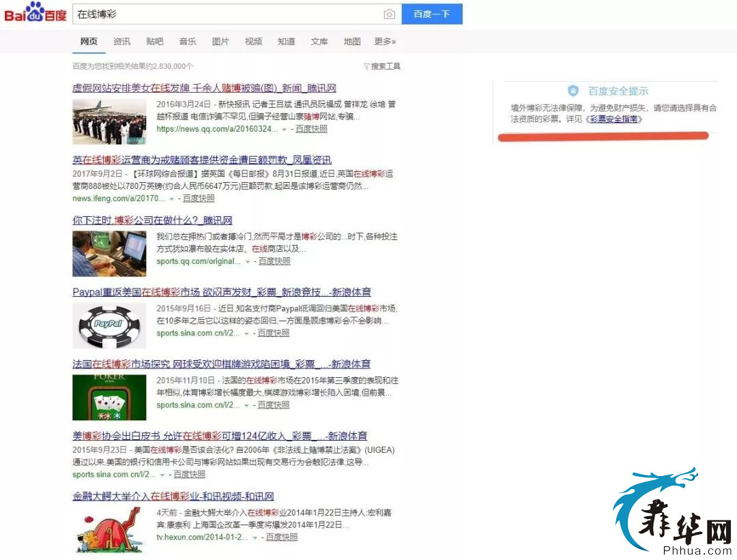This screenshot has width=737, height=560.
Task: Click the https://news.qq.com/a/20160324 URL text
Action: point(217,129)
